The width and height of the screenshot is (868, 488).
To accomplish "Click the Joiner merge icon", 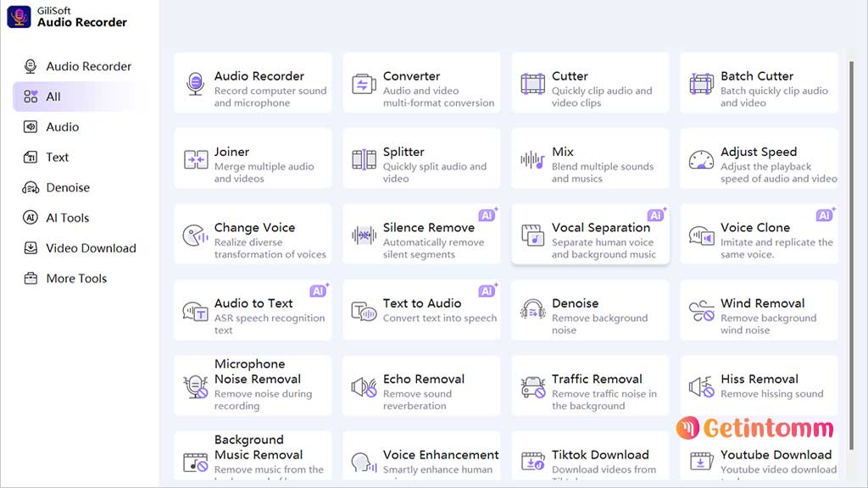I will [x=196, y=160].
